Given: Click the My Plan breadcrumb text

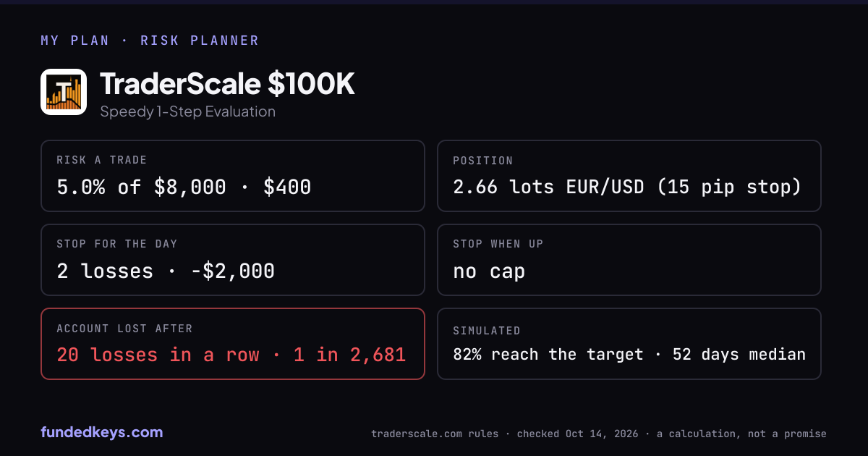Looking at the screenshot, I should [x=75, y=41].
